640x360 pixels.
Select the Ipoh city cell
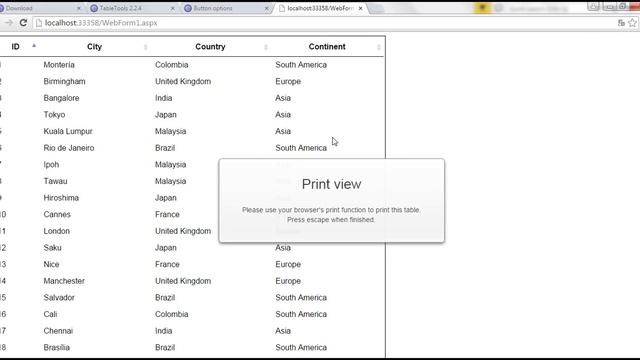coord(51,164)
